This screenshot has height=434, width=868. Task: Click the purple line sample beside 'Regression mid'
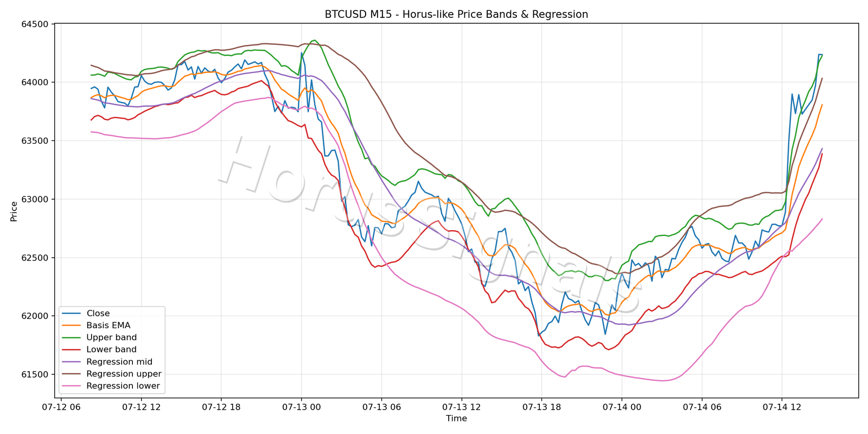point(72,362)
